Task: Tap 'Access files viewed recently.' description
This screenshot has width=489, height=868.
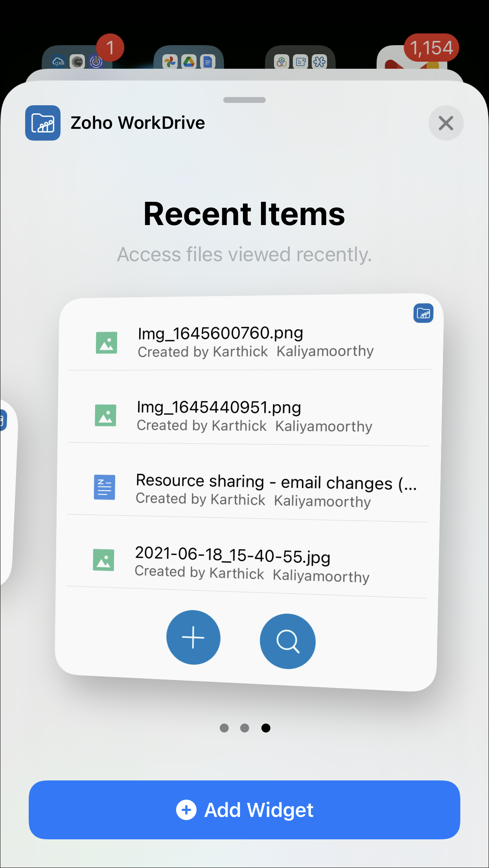Action: point(244,255)
